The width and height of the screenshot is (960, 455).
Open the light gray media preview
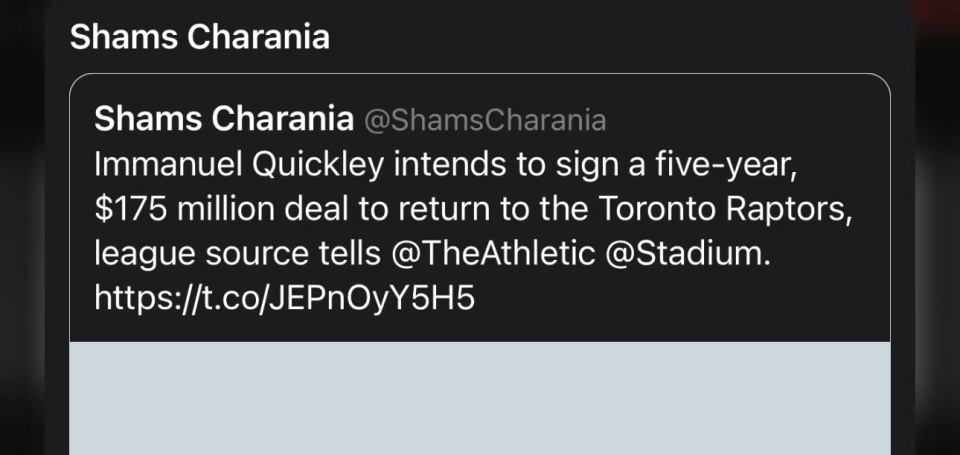[480, 398]
